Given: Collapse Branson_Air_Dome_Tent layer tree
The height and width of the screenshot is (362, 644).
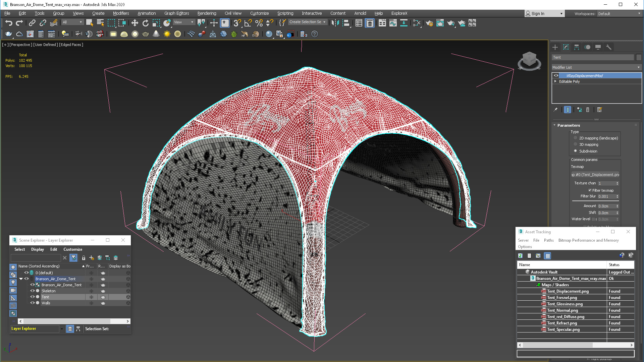Looking at the screenshot, I should coord(21,279).
